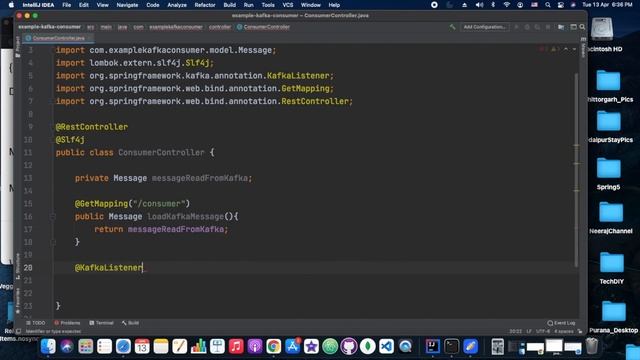This screenshot has width=640, height=360.
Task: Click the fold end marker at line 18
Action: click(53, 242)
